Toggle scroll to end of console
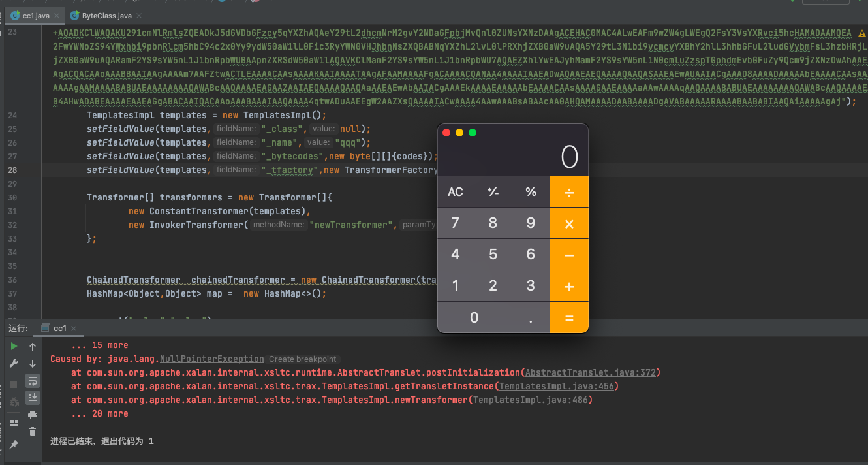Screen dimensions: 868x465 tap(33, 397)
